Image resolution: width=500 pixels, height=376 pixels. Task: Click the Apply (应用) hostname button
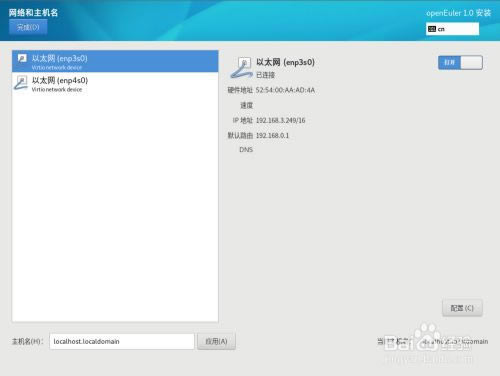(x=216, y=341)
